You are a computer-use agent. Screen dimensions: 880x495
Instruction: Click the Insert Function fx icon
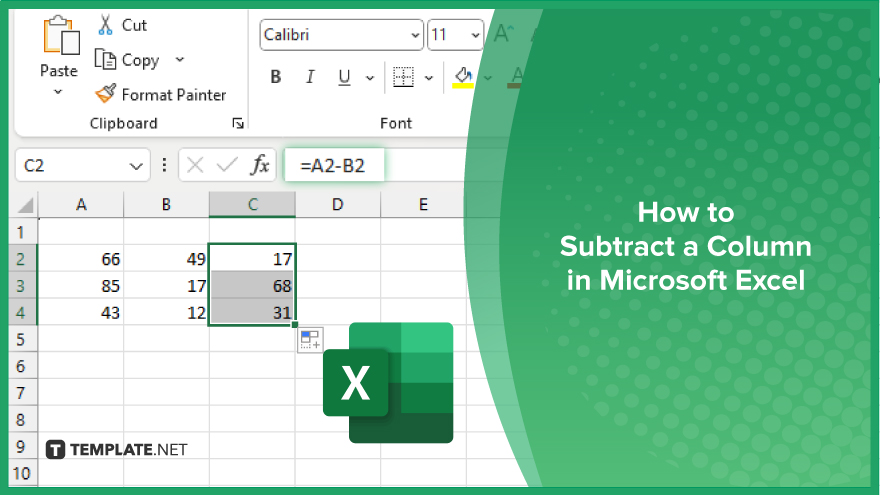(260, 165)
